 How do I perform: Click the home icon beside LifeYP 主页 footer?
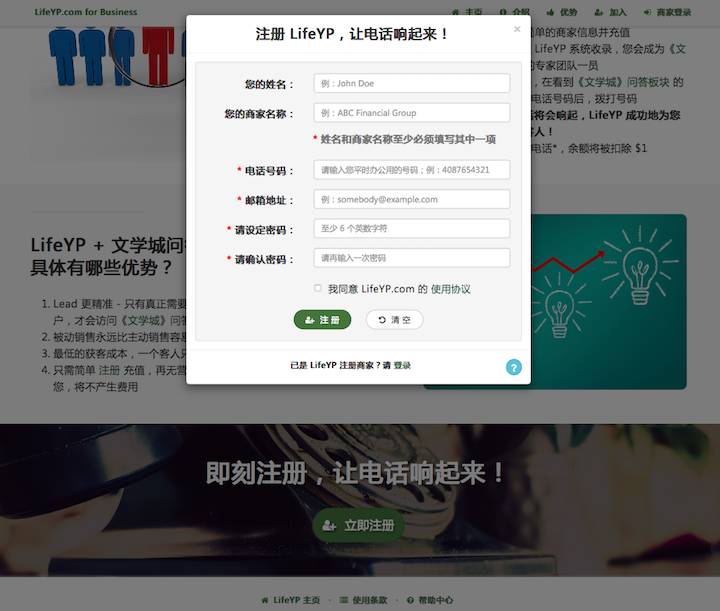[265, 600]
